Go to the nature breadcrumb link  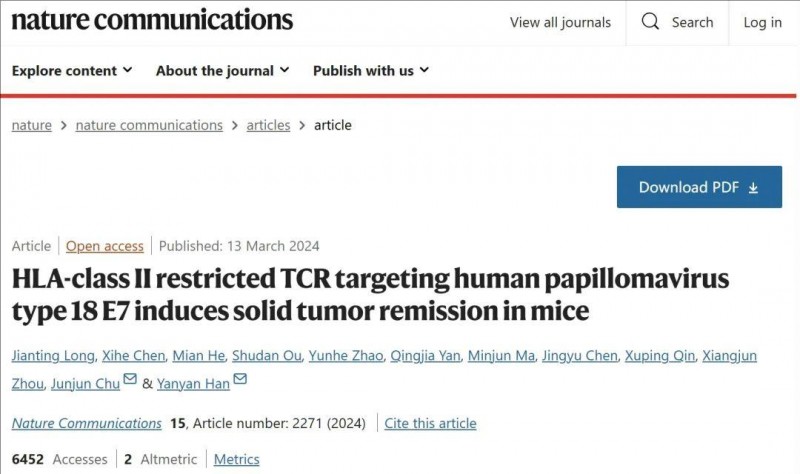(32, 125)
